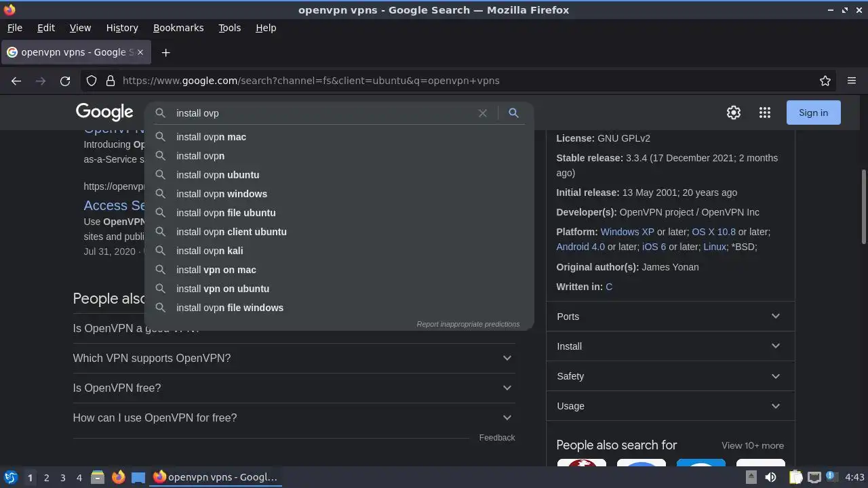View site security lock information
Screen dimensions: 868x488
[x=111, y=81]
